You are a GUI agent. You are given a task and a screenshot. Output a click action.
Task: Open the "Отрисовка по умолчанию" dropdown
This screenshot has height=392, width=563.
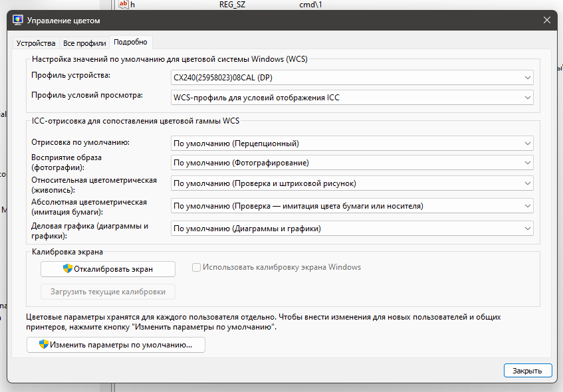point(527,143)
